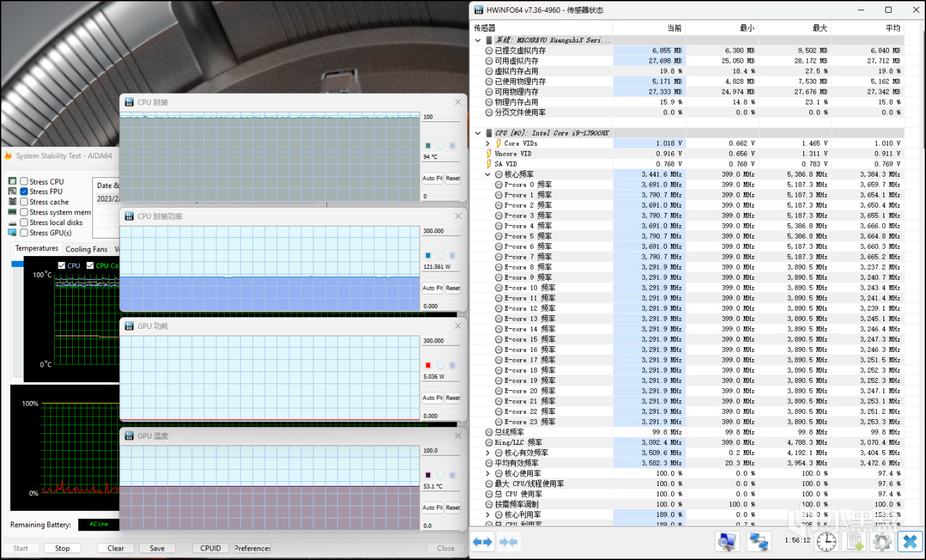Click Reset in CPU 封装功率 graph
The height and width of the screenshot is (560, 926).
pyautogui.click(x=453, y=288)
